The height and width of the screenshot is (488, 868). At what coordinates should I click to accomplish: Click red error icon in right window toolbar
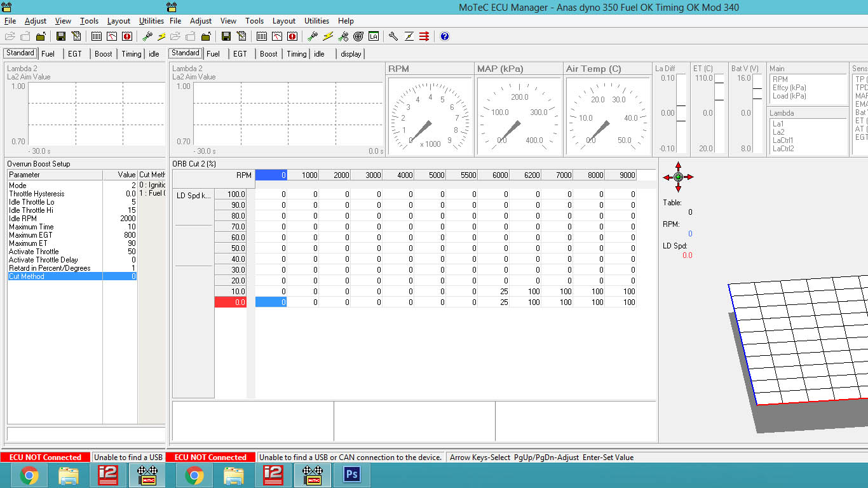292,36
